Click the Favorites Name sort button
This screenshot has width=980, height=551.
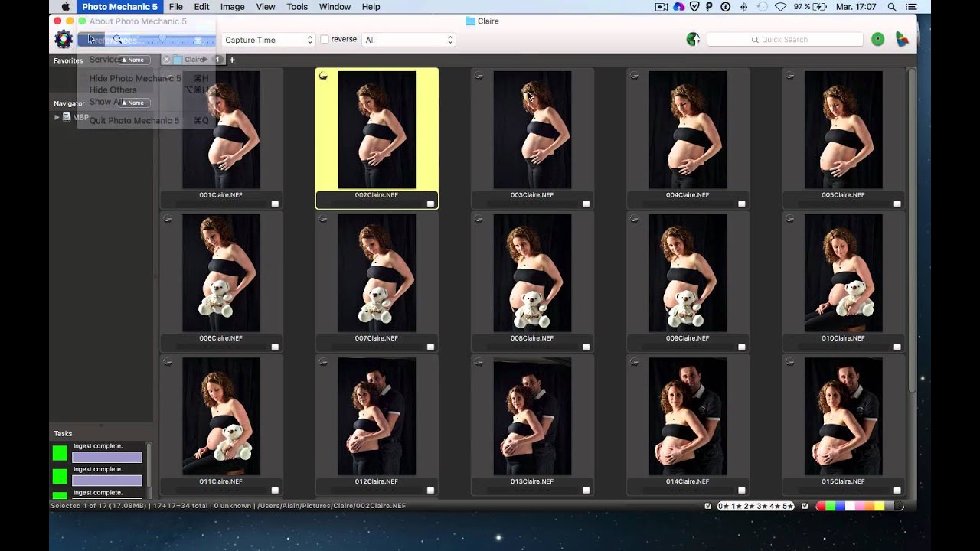pyautogui.click(x=133, y=60)
